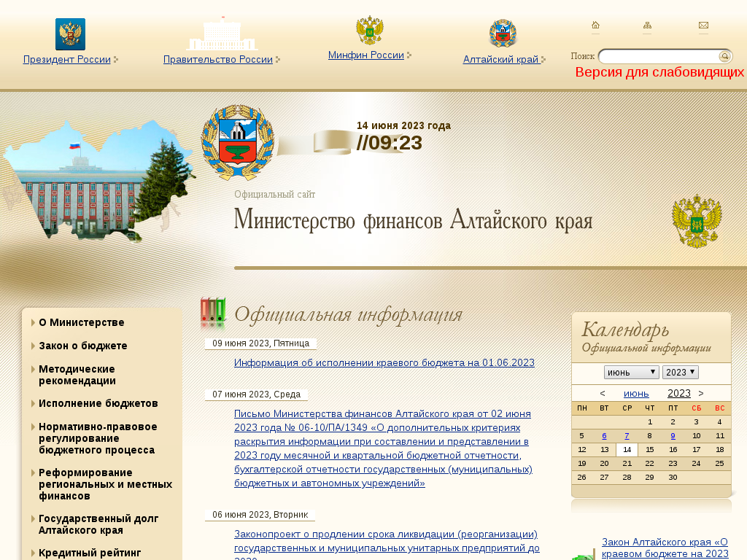The width and height of the screenshot is (747, 560).
Task: Open Реформирование региональных и местных финансов menu
Action: coord(105,485)
